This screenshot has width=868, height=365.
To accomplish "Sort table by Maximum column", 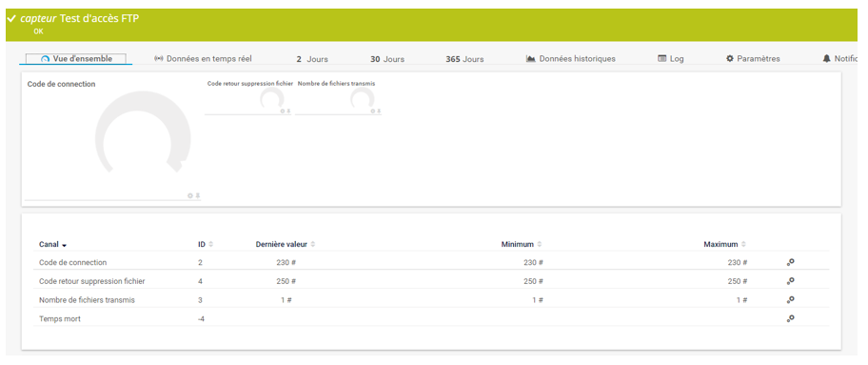I will [724, 244].
